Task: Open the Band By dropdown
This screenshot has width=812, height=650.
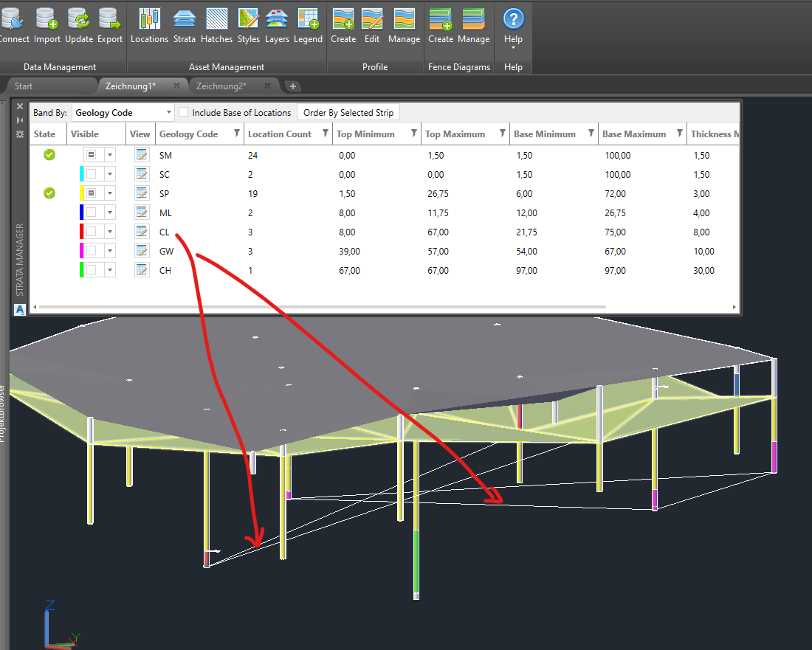Action: tap(168, 112)
